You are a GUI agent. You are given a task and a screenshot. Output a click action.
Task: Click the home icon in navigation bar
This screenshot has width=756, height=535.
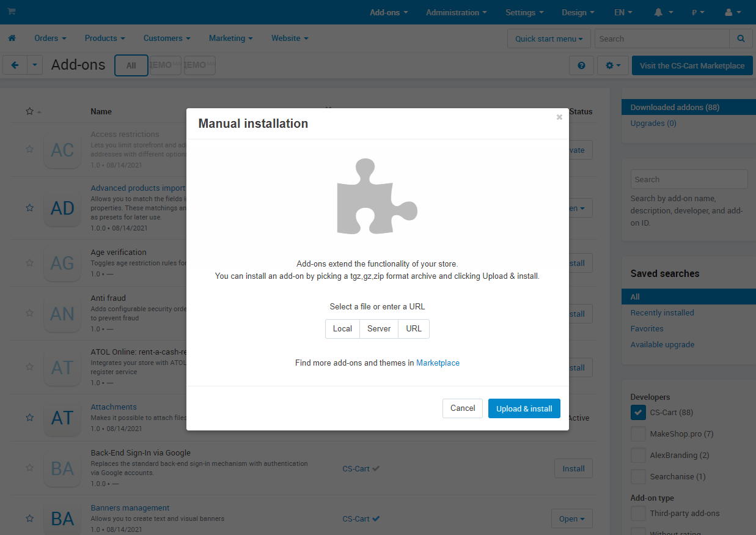tap(12, 39)
